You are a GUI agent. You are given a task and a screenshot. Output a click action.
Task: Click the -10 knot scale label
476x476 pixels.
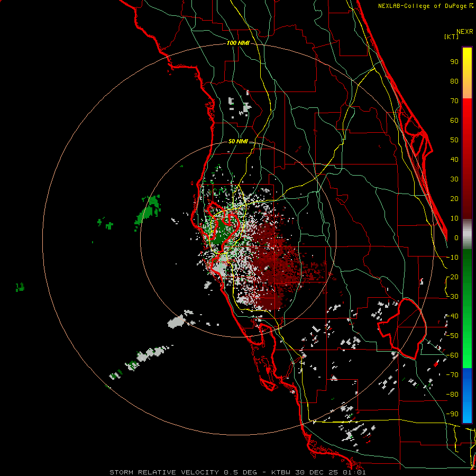[x=452, y=258]
